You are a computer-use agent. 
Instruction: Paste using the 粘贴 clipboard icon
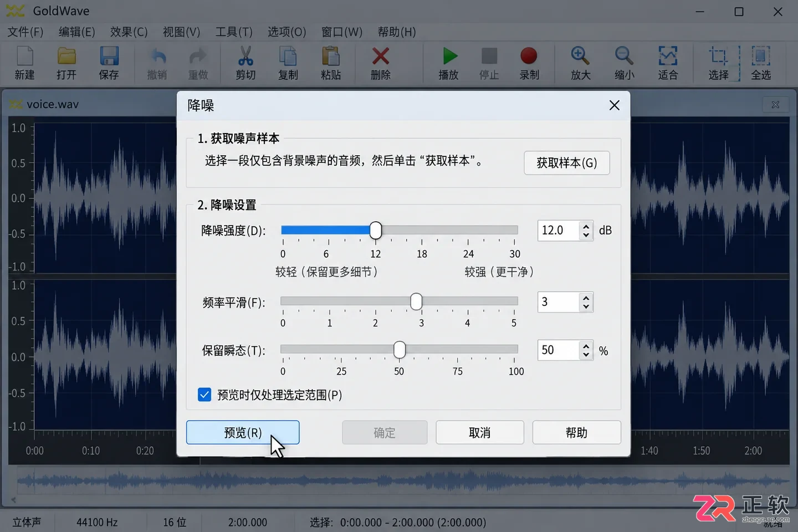point(331,56)
